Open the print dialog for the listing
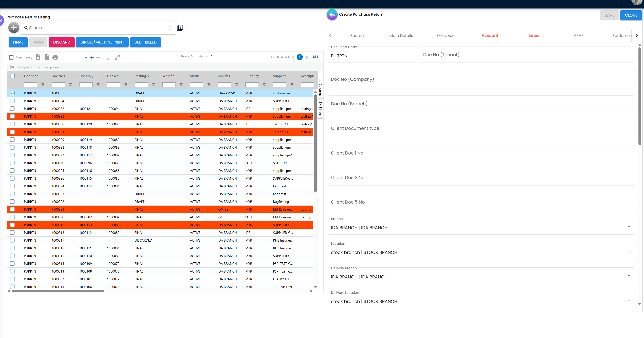The image size is (644, 338). [55, 57]
